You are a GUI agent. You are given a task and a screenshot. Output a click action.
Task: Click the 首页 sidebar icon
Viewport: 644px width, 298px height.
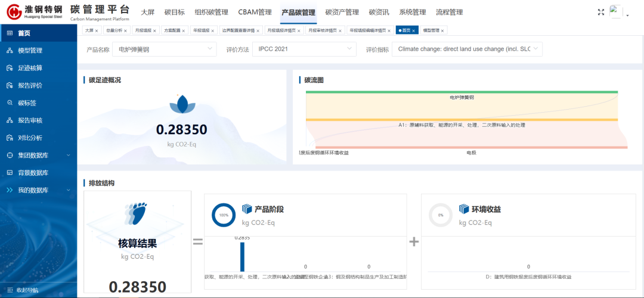[x=10, y=33]
